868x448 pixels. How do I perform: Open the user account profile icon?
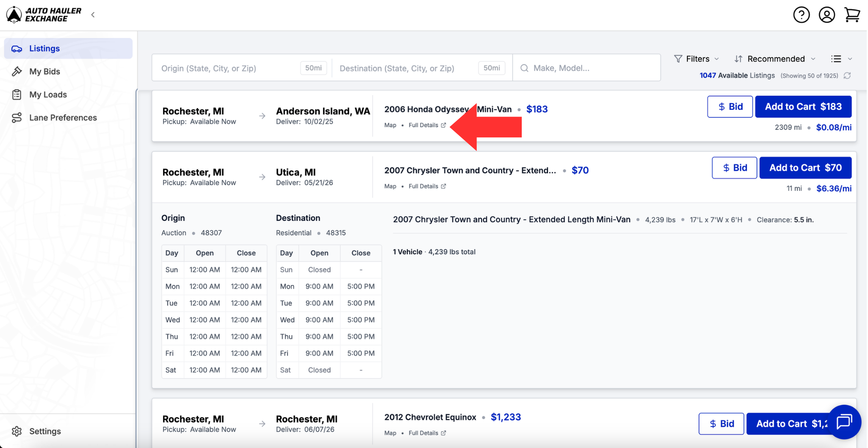pos(826,15)
